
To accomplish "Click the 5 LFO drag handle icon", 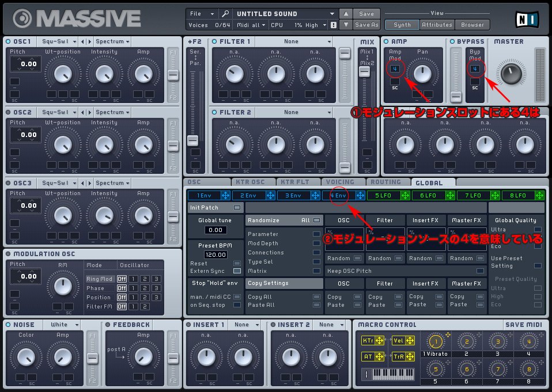I will tap(405, 196).
